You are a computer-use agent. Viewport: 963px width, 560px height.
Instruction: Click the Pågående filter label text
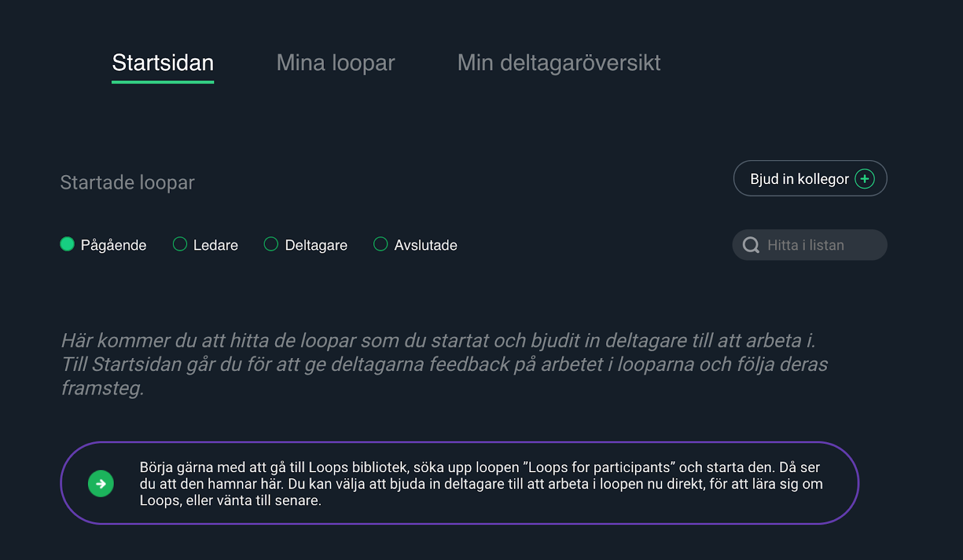114,245
